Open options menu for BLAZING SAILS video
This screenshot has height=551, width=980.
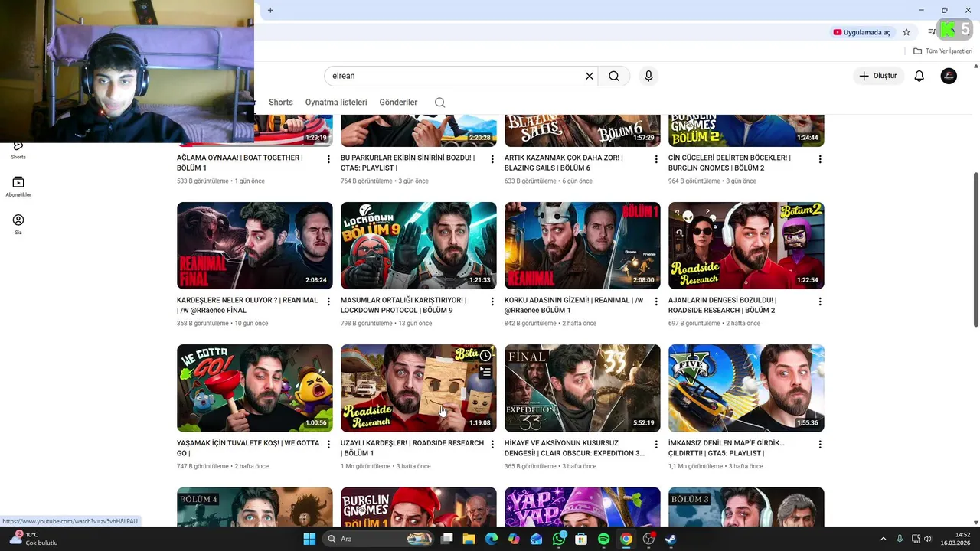pyautogui.click(x=656, y=159)
